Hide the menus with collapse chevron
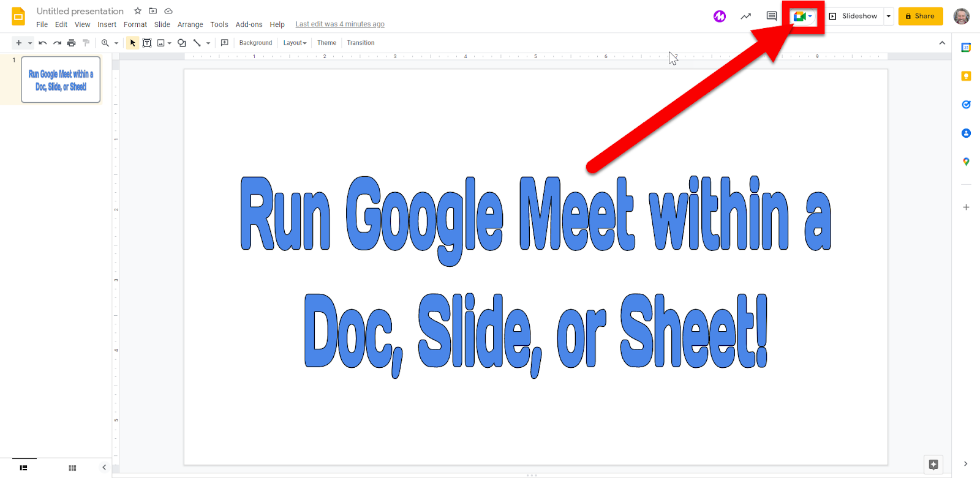 point(942,43)
